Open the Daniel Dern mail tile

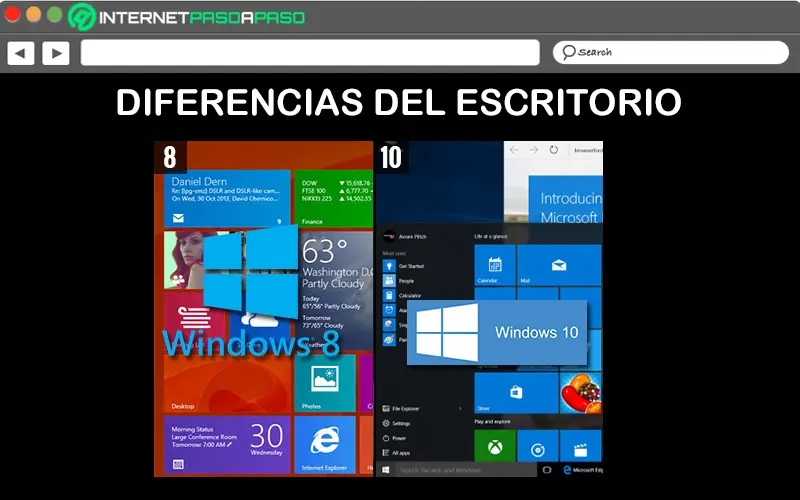227,199
